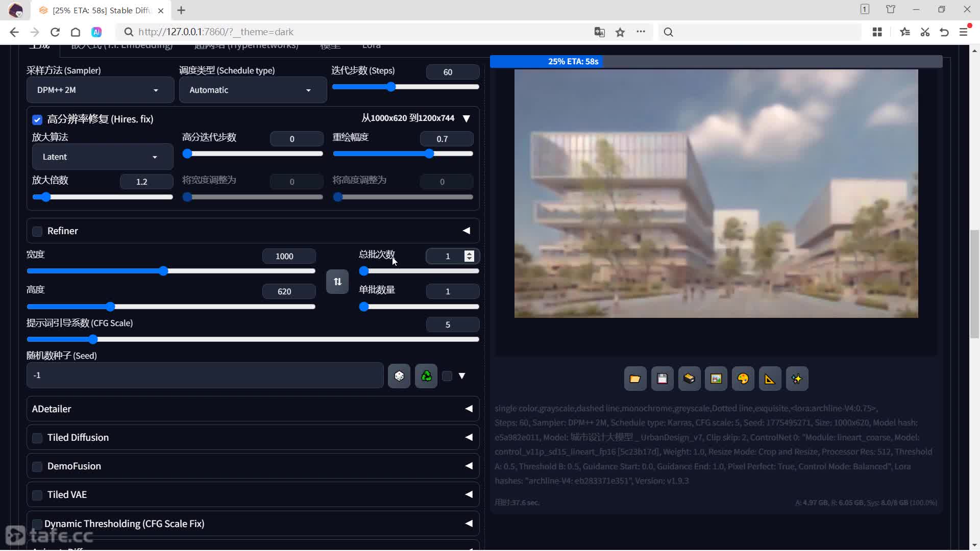Viewport: 980px width, 551px height.
Task: Enable the Tiled Diffusion checkbox
Action: (x=37, y=438)
